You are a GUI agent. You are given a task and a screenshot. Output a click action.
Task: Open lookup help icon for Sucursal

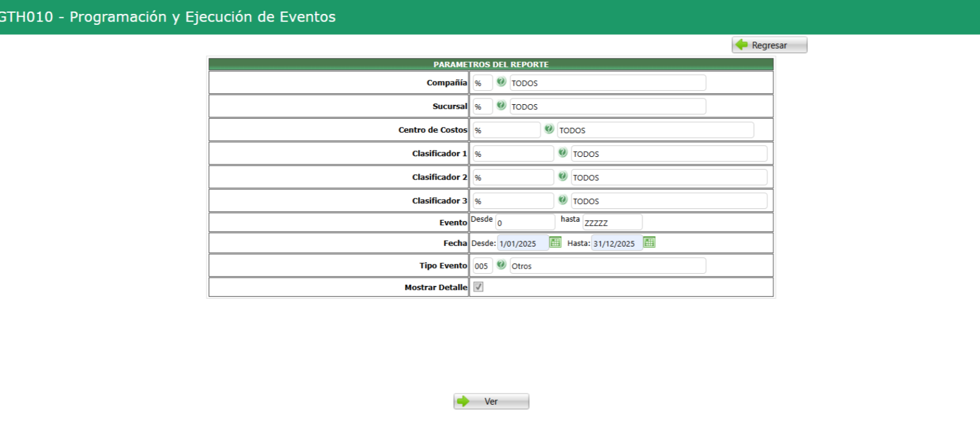coord(501,105)
